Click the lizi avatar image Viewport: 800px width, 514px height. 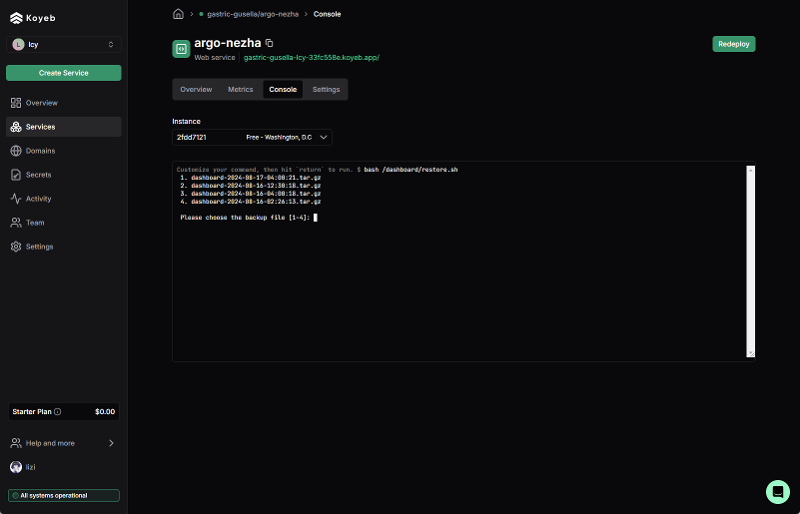pos(16,467)
